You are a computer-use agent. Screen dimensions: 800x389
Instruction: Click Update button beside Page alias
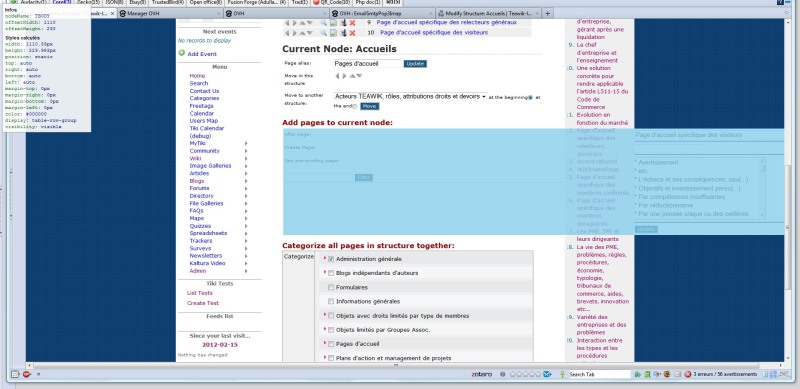[415, 64]
